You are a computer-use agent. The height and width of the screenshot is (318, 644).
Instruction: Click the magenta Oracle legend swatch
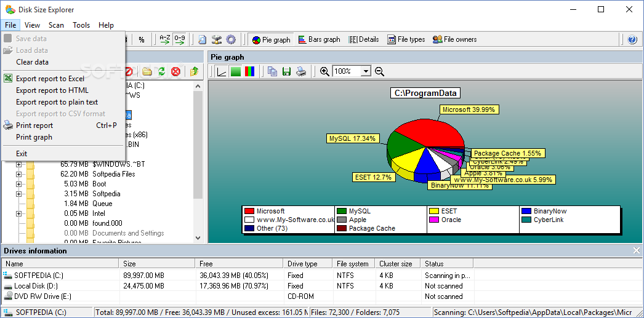coord(434,220)
